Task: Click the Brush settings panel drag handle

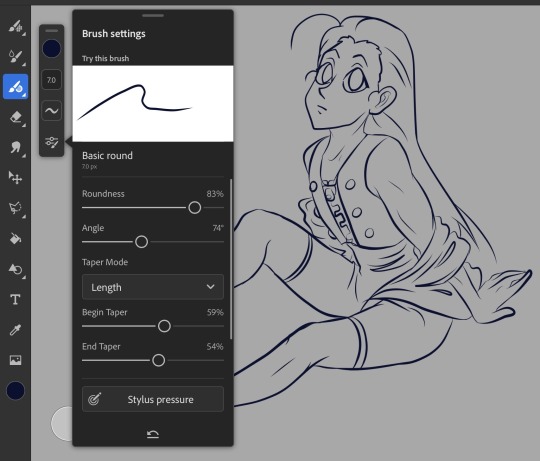Action: 153,15
